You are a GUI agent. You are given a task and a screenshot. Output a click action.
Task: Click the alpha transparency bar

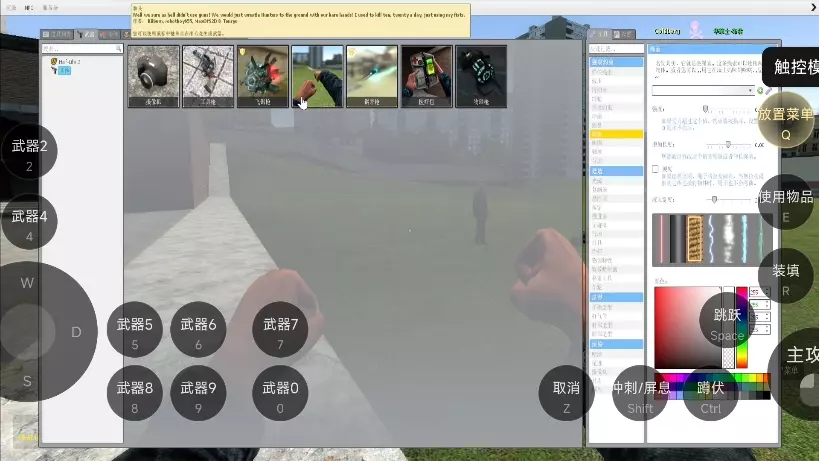pos(729,327)
